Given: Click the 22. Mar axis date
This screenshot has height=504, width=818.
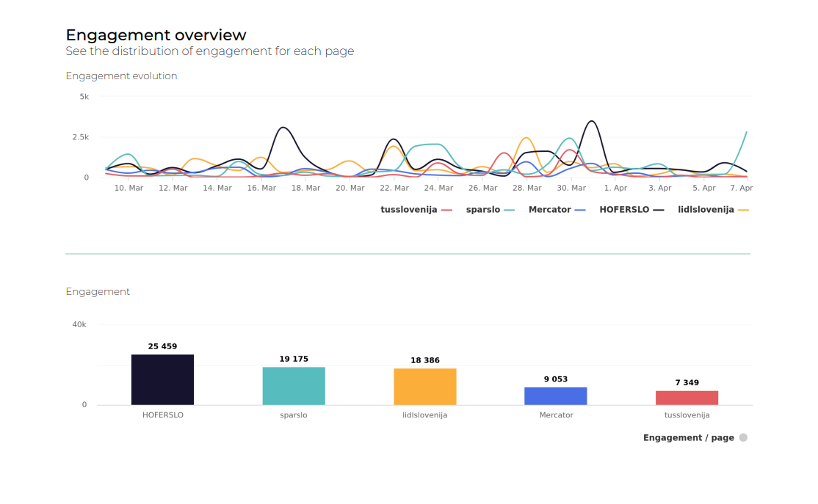Looking at the screenshot, I should 394,189.
